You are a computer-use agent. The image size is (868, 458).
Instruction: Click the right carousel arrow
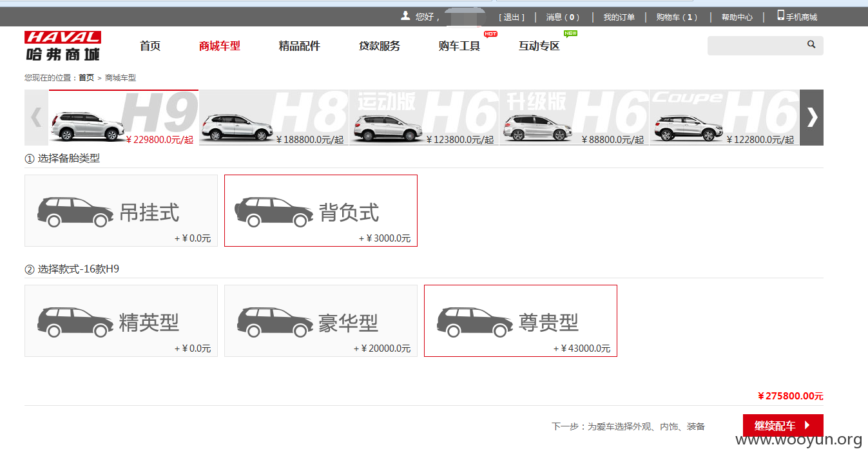812,117
